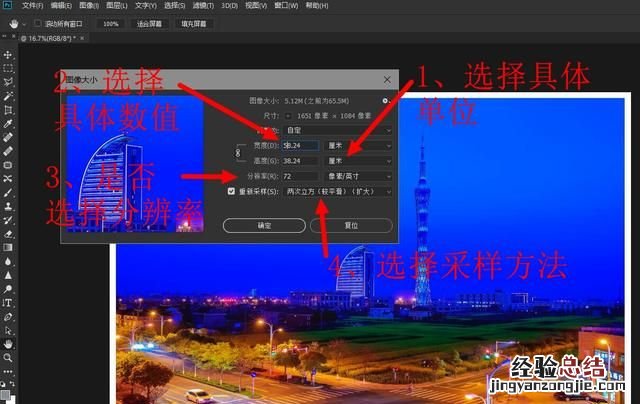Close the 16.7%(RGB/8*) document tab
Image resolution: width=640 pixels, height=404 pixels.
click(x=82, y=38)
